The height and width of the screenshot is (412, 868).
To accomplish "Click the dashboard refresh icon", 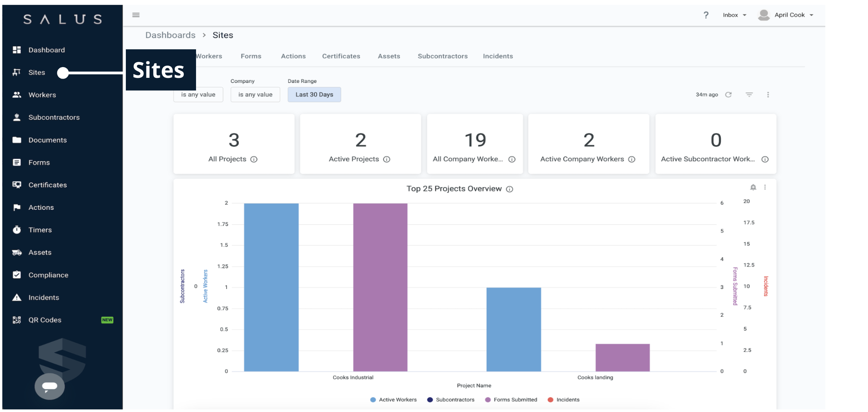I will [x=728, y=95].
